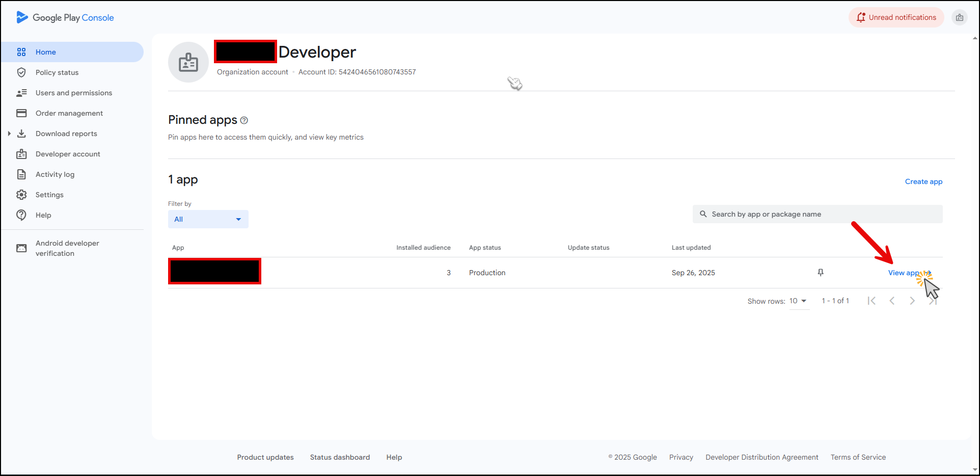Click the Account ID text
980x476 pixels.
pyautogui.click(x=357, y=72)
